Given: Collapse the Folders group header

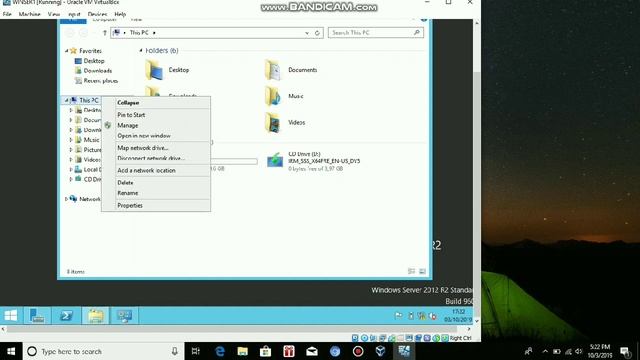Looking at the screenshot, I should click(141, 51).
